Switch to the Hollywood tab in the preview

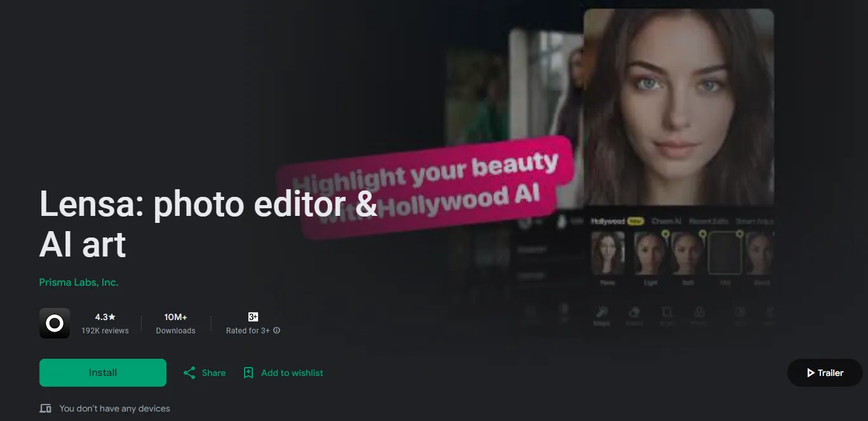(608, 220)
